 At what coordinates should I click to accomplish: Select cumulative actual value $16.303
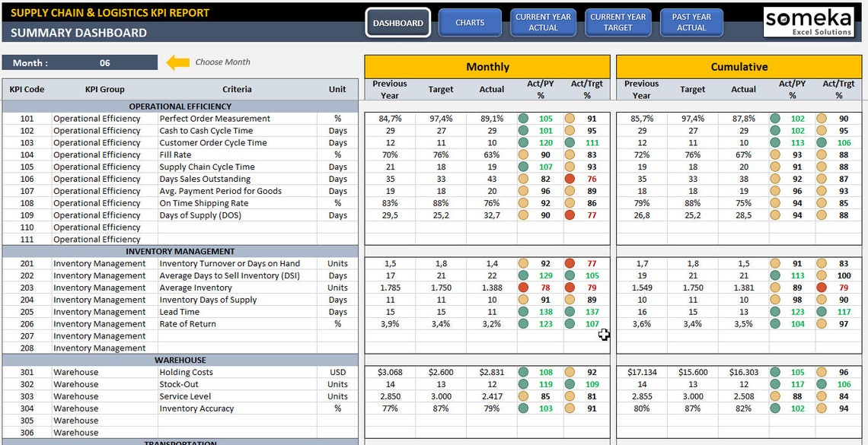743,373
